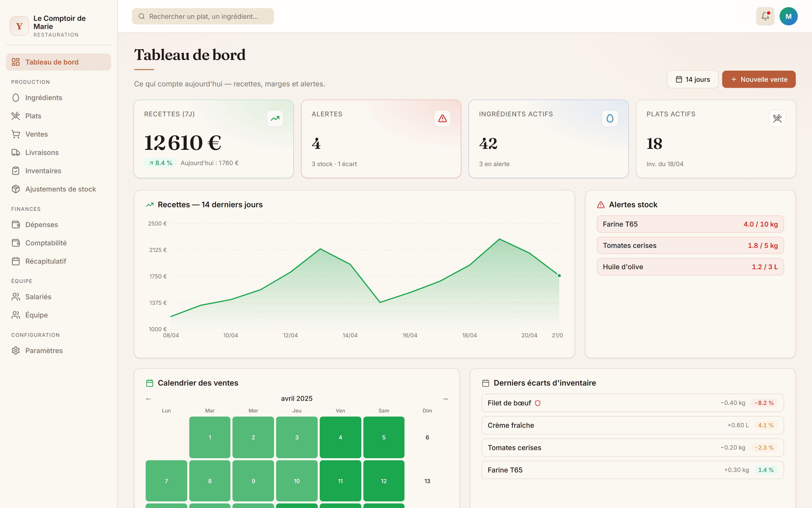Click the Équipe people icon
Screen dimensions: 812x508
coord(16,315)
